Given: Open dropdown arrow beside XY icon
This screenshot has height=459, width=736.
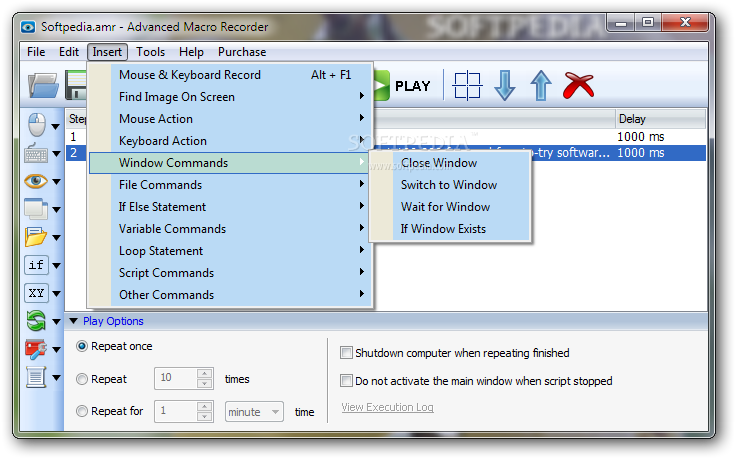Looking at the screenshot, I should coord(56,294).
